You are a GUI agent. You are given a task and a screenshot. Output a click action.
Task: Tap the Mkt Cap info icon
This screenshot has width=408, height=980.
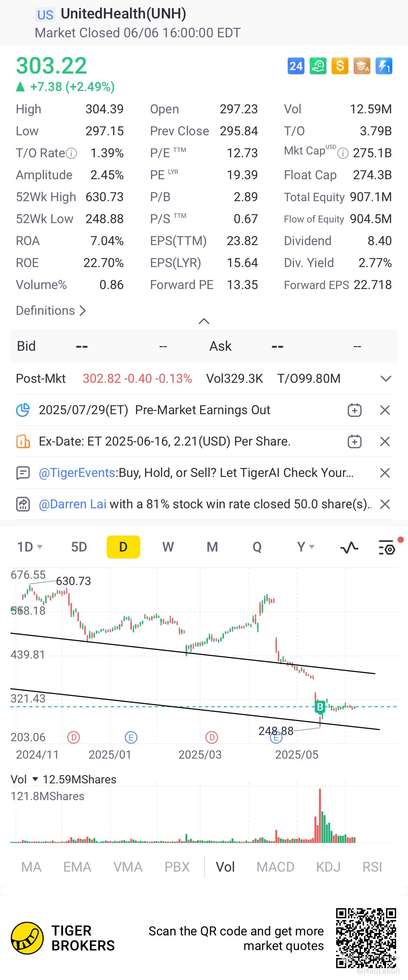pyautogui.click(x=343, y=153)
